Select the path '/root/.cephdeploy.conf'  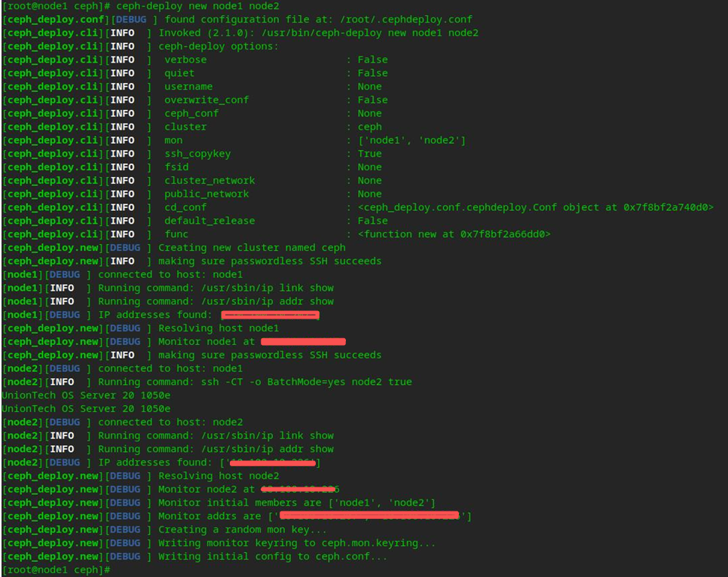[x=406, y=20]
